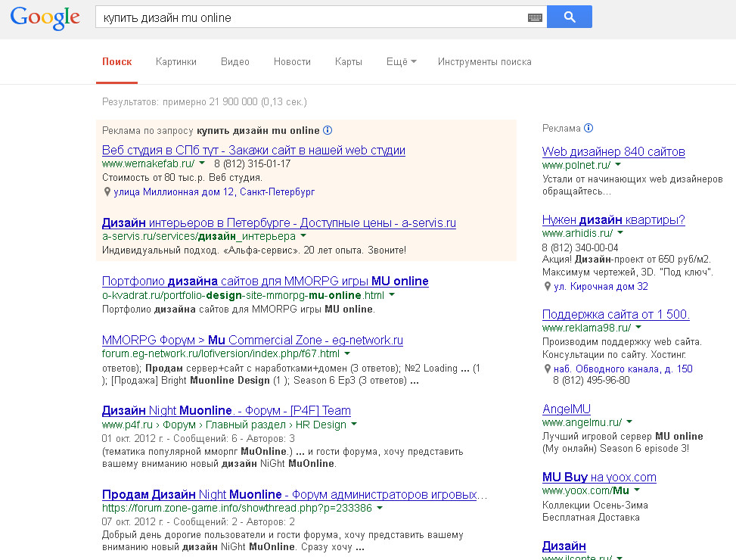
Task: Click the Google logo
Action: [x=45, y=18]
